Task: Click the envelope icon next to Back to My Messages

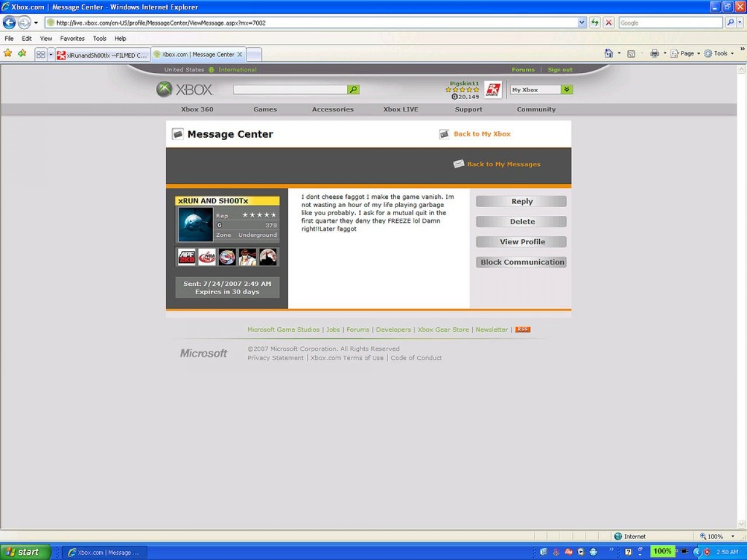Action: [x=459, y=164]
